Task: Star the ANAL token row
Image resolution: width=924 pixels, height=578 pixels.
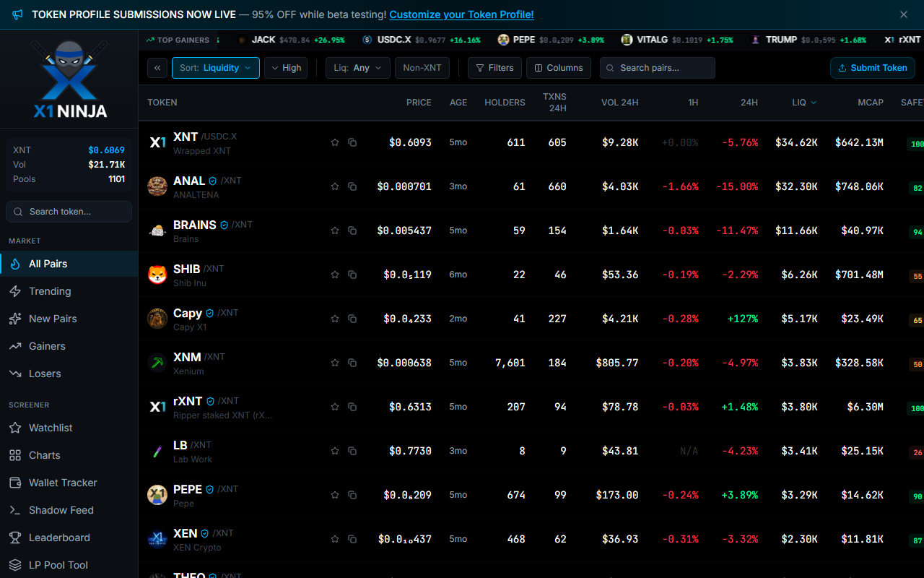Action: 335,187
